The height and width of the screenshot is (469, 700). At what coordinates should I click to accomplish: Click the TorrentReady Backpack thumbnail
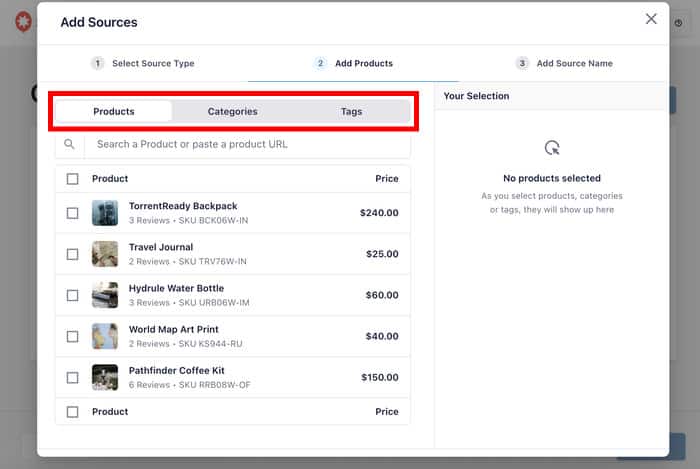point(105,213)
